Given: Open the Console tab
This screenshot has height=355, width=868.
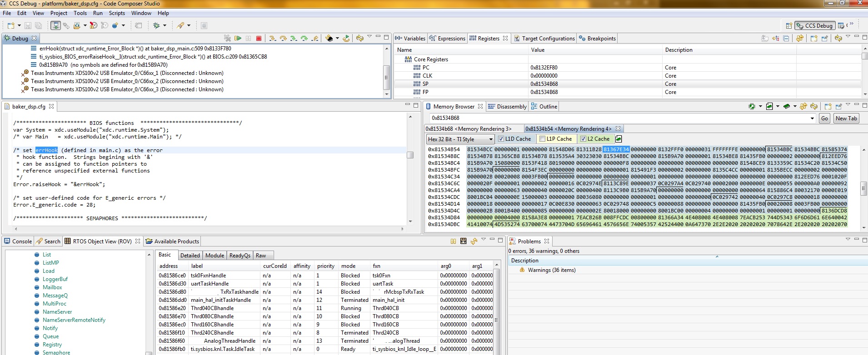Looking at the screenshot, I should pyautogui.click(x=18, y=241).
